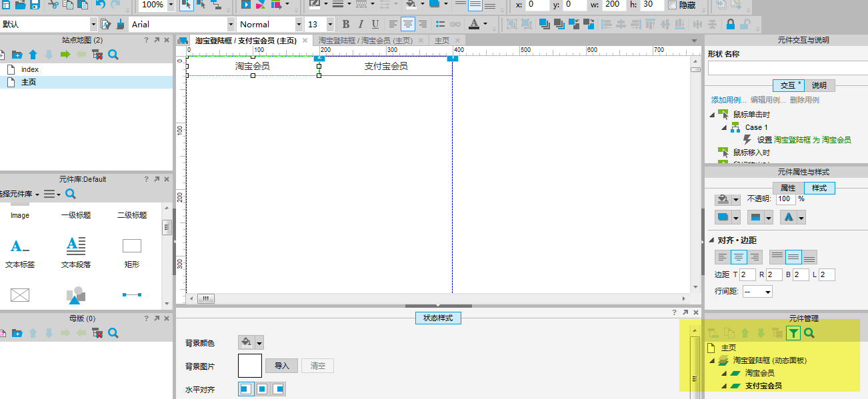Search the widget library (元件库)
The image size is (868, 399).
tap(71, 194)
